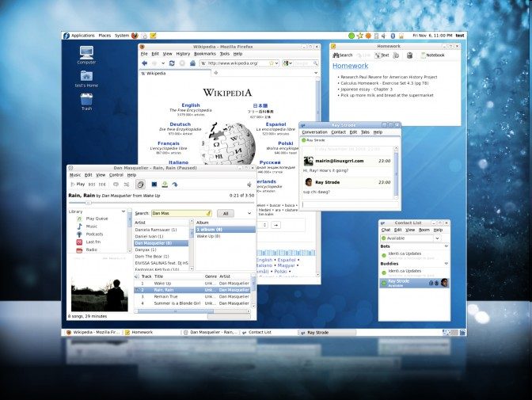The width and height of the screenshot is (532, 400).
Task: Skip to previous track in Rhythmbox
Action: (x=92, y=184)
